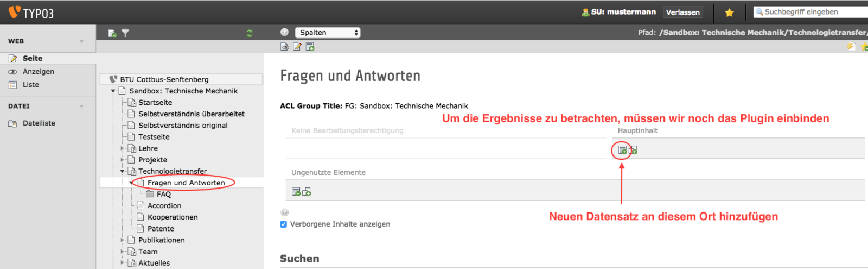Click the view page icon with eye
The height and width of the screenshot is (269, 868).
285,47
